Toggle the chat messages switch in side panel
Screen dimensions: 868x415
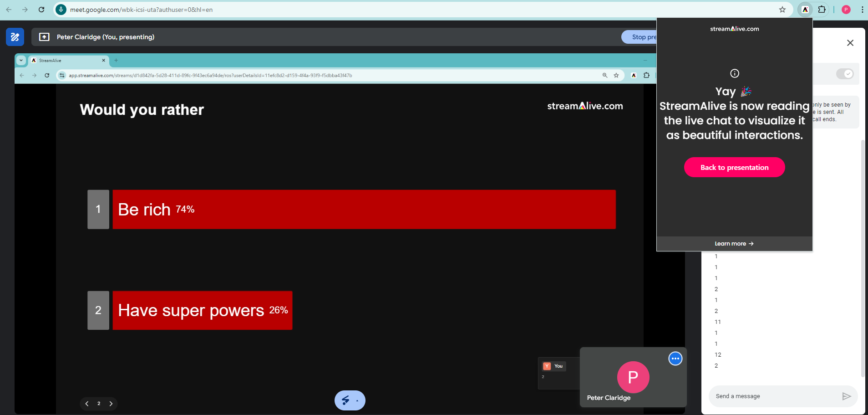(845, 74)
